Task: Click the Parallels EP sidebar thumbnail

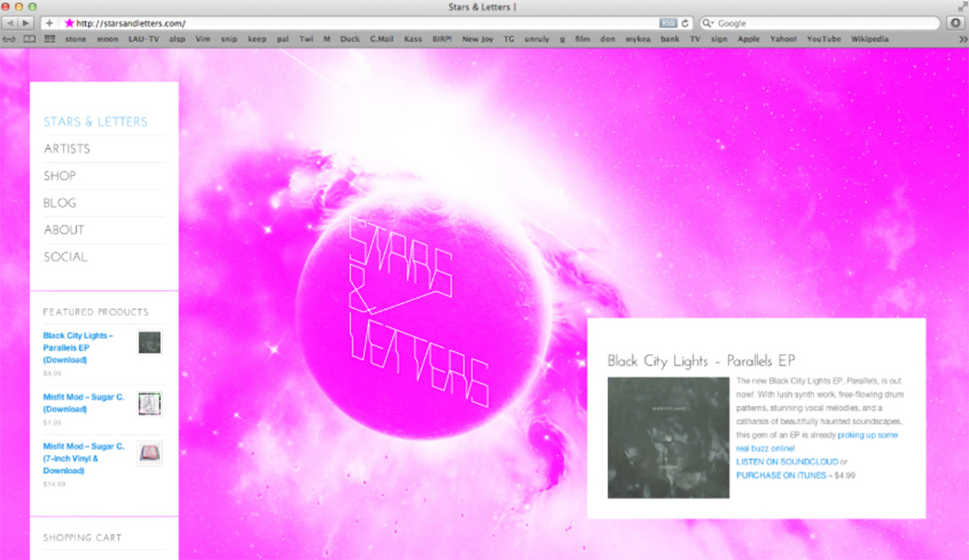Action: [x=149, y=342]
